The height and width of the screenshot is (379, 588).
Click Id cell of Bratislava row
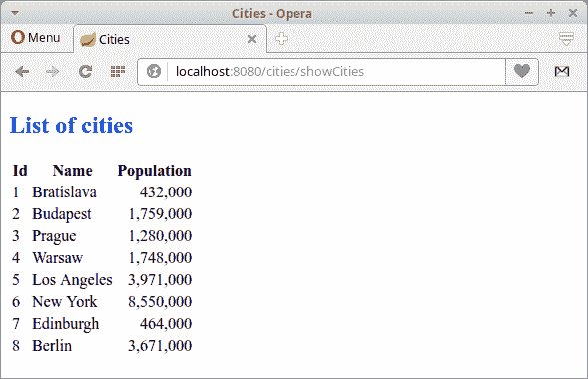(16, 192)
